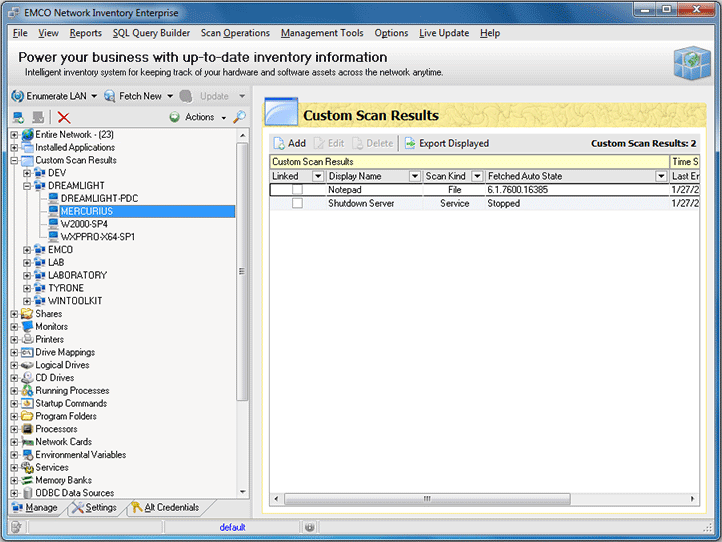
Task: Click the Running Processes tree icon
Action: 27,391
